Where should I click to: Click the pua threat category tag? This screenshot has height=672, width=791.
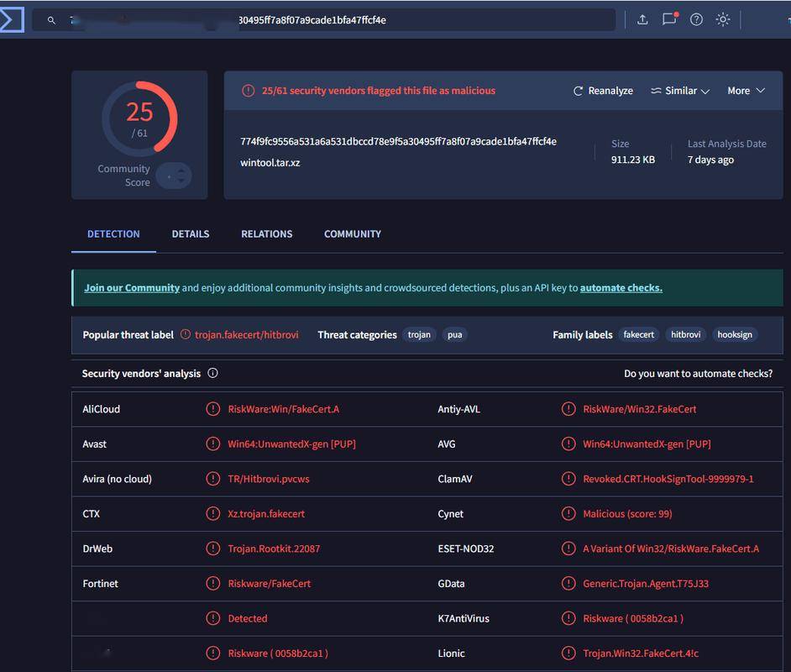pyautogui.click(x=454, y=334)
